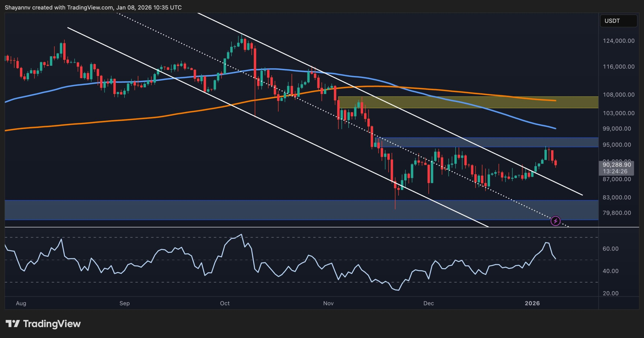Click the purple lightning bolt icon on the chart

(x=556, y=221)
